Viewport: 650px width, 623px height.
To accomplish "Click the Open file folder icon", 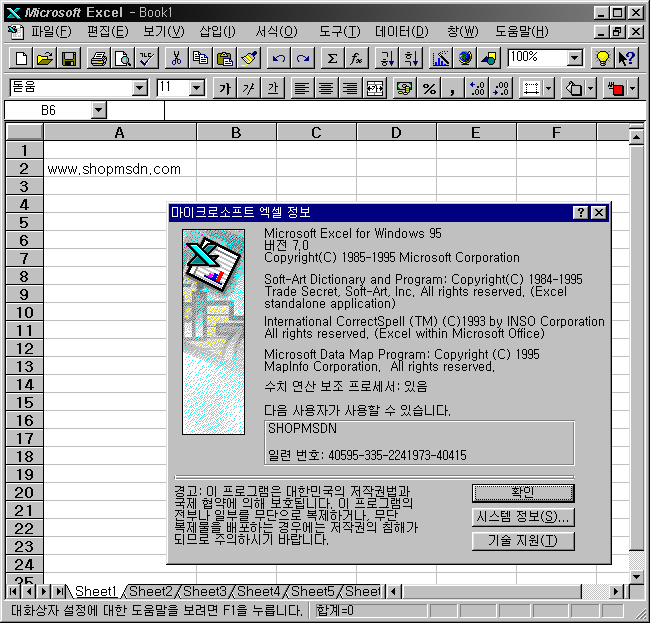I will [45, 58].
